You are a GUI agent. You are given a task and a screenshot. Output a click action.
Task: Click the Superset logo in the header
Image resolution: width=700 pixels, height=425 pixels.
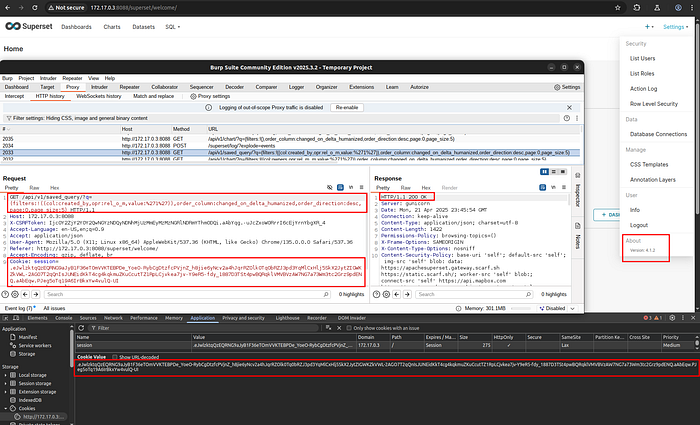point(29,26)
